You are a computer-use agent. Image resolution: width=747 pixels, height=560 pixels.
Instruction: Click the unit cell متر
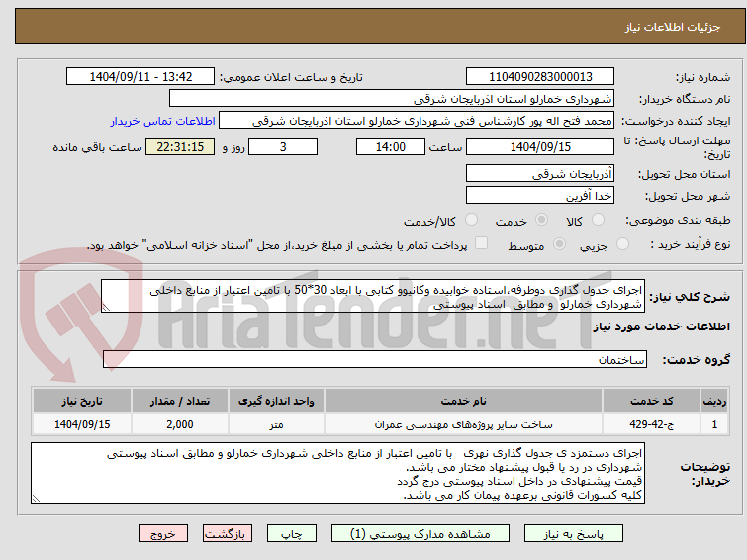[x=276, y=424]
